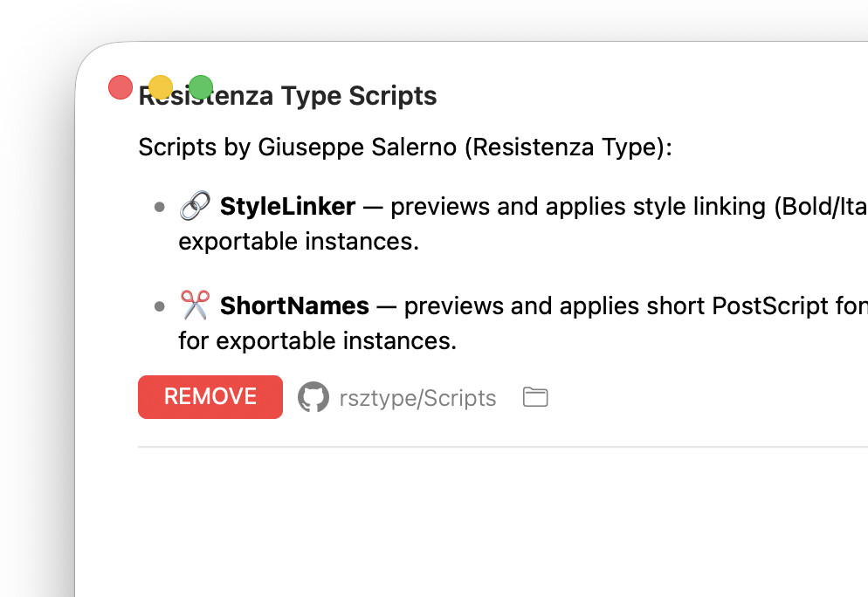Click the bold ShortNames script name
This screenshot has height=597, width=868.
(x=294, y=306)
